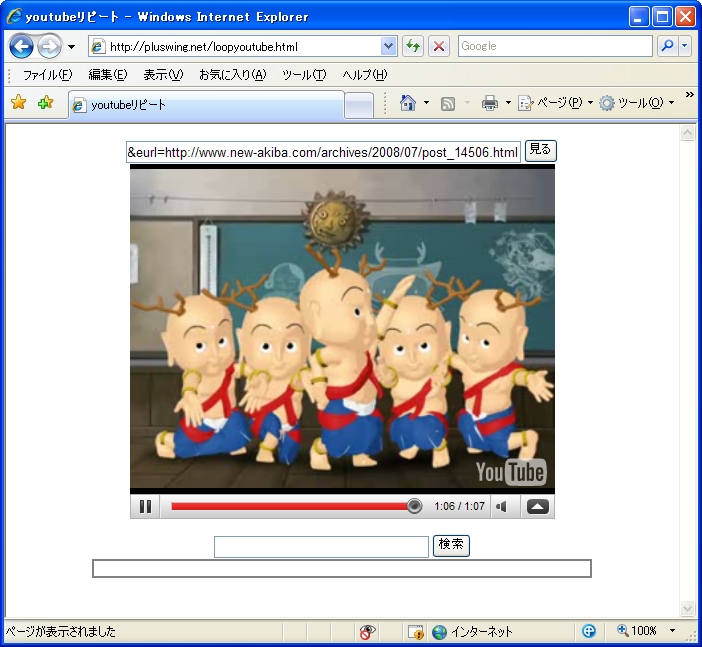This screenshot has height=647, width=702.
Task: Open the ファイル(F) menu
Action: click(47, 75)
